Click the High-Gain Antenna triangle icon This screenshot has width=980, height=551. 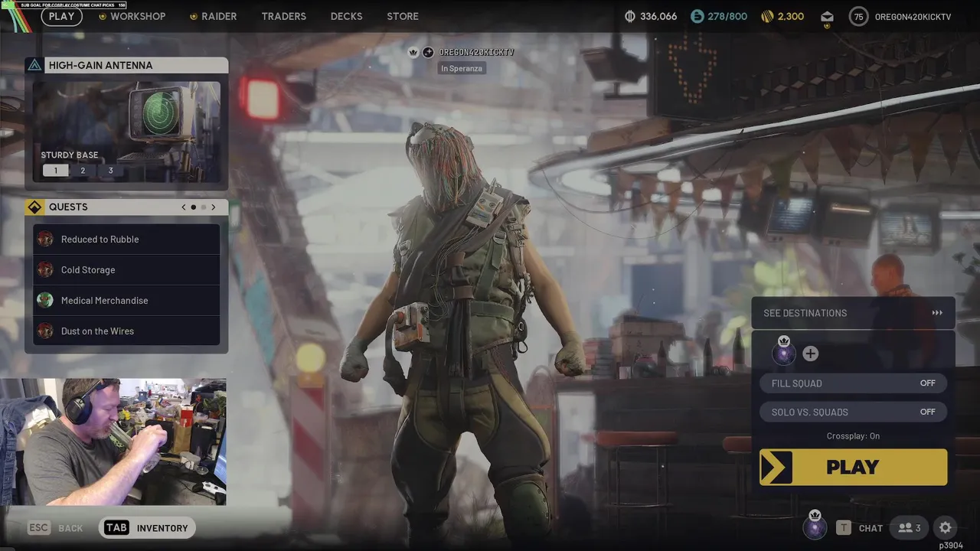34,65
